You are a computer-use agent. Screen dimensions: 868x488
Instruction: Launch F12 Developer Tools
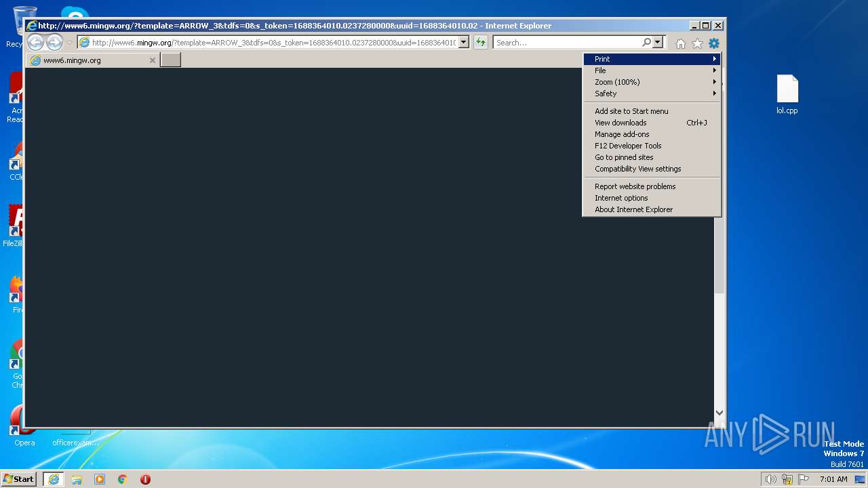[652, 146]
